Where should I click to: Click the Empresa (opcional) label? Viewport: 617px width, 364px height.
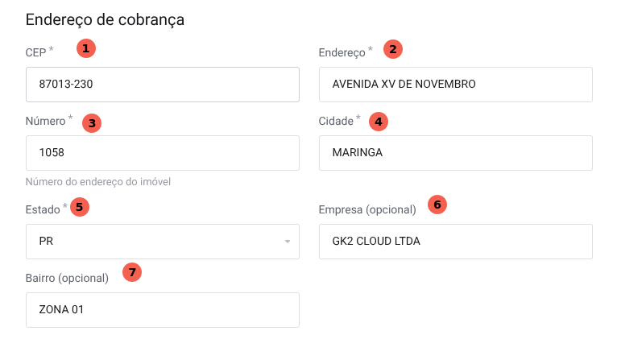pyautogui.click(x=367, y=210)
